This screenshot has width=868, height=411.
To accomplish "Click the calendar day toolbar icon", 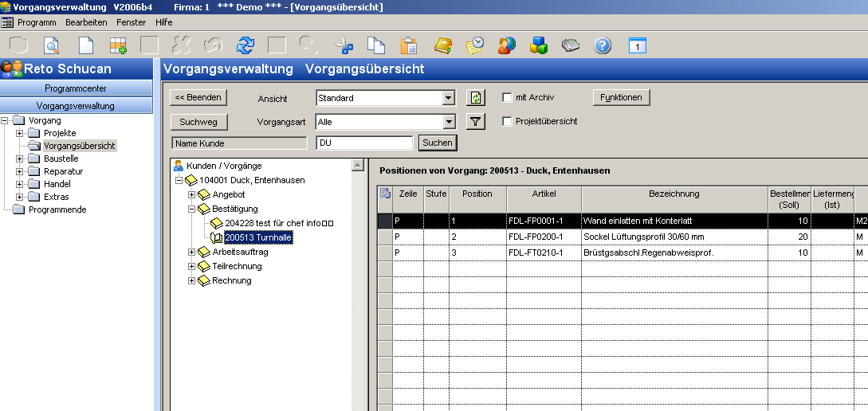I will click(x=637, y=45).
